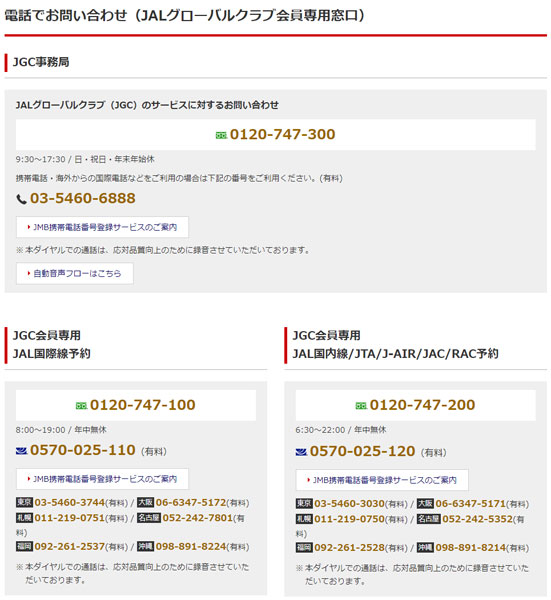This screenshot has height=600, width=551.
Task: Call JGC office number 0120-747-300
Action: [282, 135]
